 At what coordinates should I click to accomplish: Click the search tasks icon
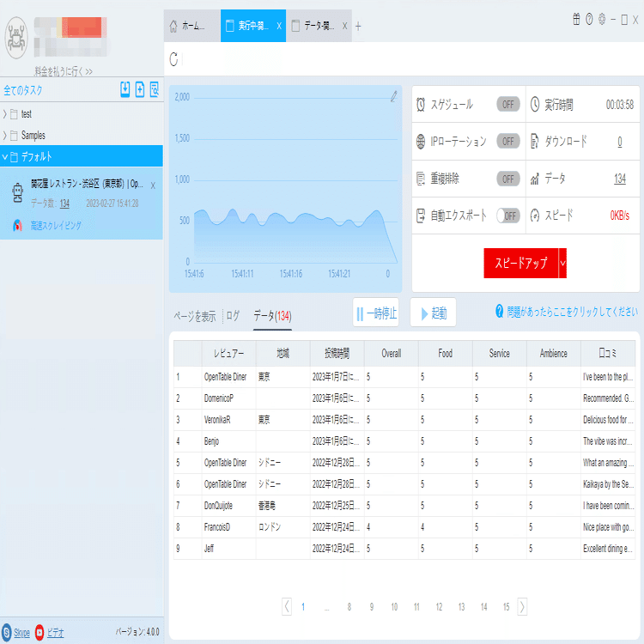click(154, 89)
